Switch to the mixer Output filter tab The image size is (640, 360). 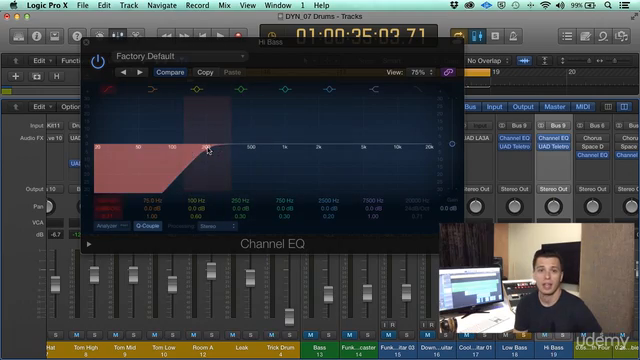[x=523, y=107]
